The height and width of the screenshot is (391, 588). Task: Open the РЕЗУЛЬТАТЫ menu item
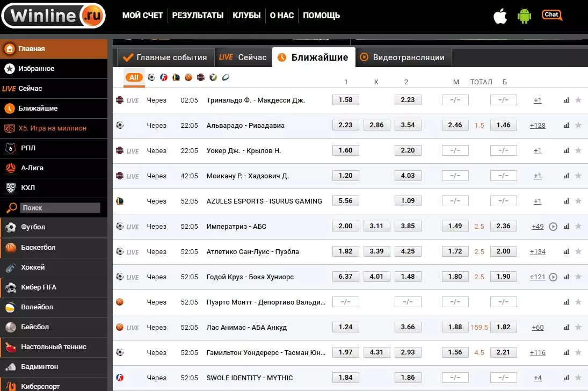pyautogui.click(x=198, y=16)
